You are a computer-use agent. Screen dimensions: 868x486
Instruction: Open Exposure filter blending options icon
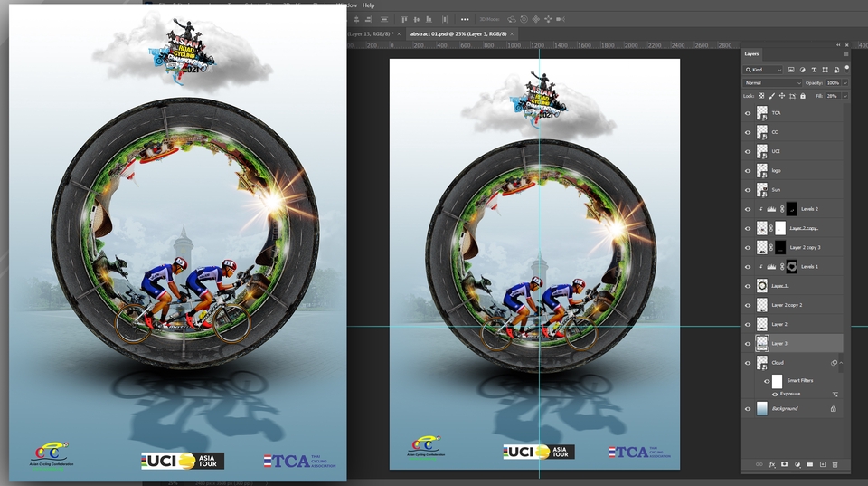tap(835, 394)
